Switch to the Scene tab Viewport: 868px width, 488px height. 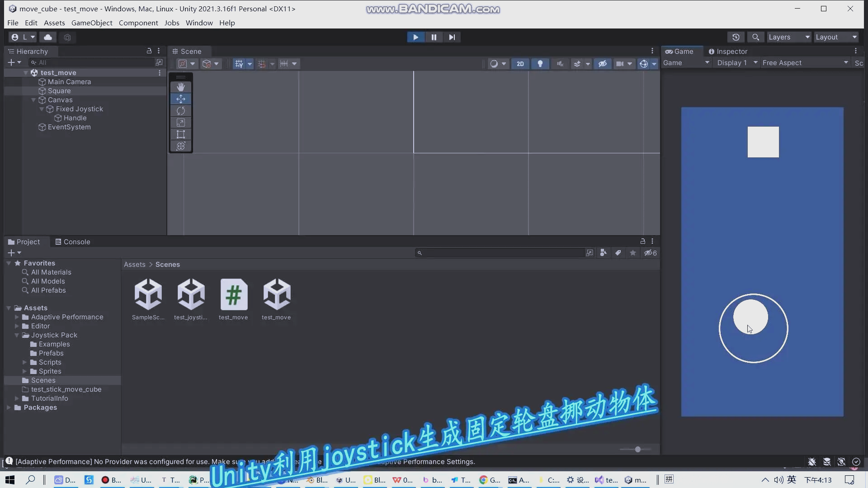point(187,52)
